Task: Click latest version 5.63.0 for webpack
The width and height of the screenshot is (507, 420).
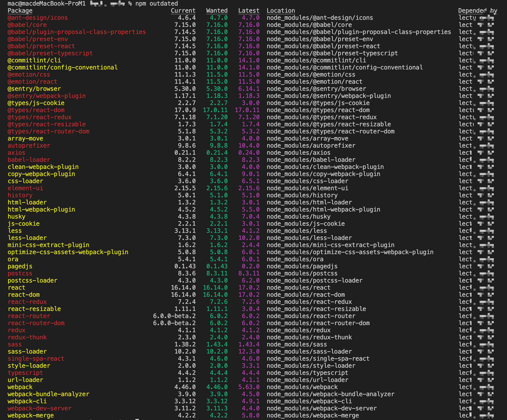Action: [249, 387]
